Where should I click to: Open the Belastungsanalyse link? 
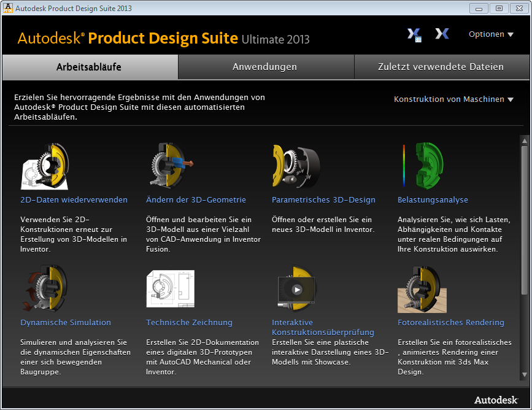(x=433, y=199)
